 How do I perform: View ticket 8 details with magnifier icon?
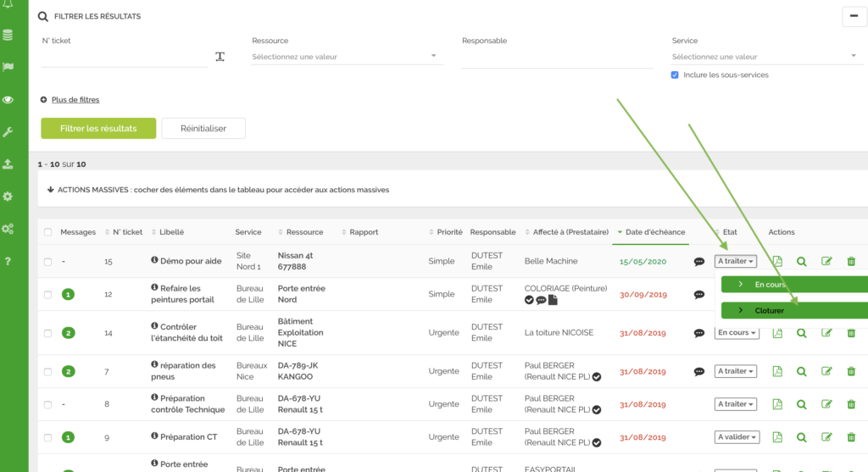point(801,404)
